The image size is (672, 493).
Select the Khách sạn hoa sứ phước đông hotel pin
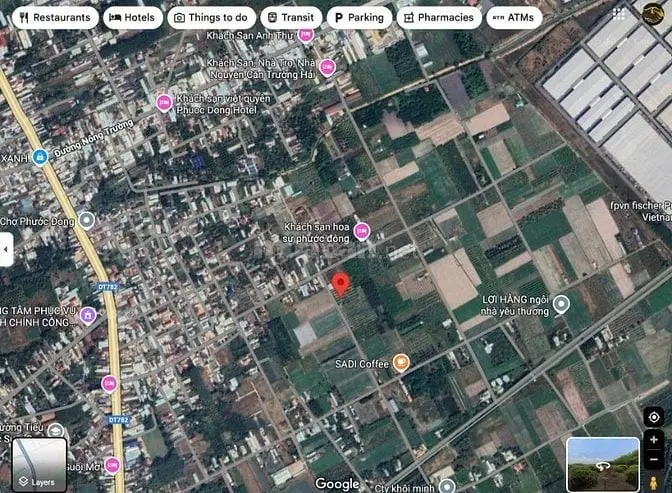(x=362, y=231)
